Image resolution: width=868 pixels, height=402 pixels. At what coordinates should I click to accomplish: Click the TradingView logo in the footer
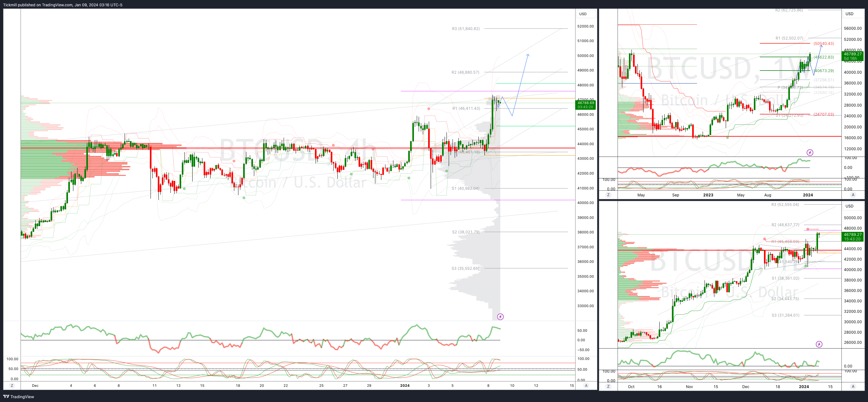tap(19, 397)
